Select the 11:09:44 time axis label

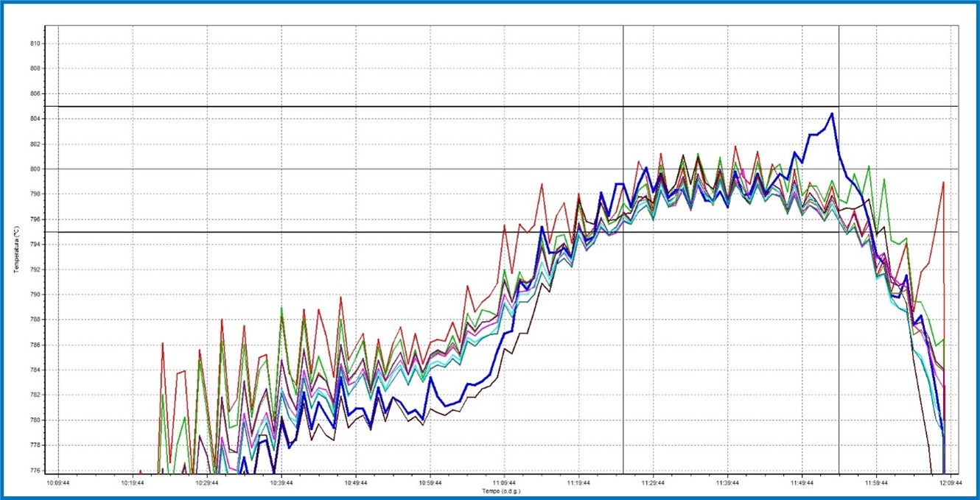(504, 484)
